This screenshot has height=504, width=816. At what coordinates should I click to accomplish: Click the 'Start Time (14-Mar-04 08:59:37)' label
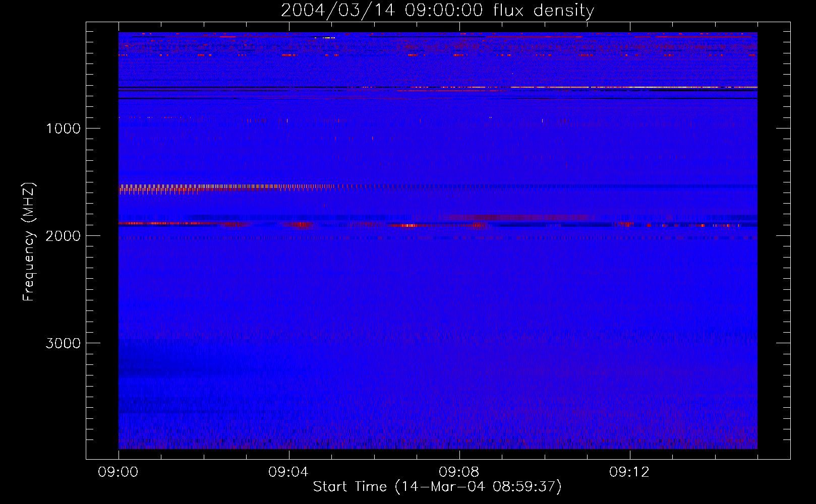point(437,487)
